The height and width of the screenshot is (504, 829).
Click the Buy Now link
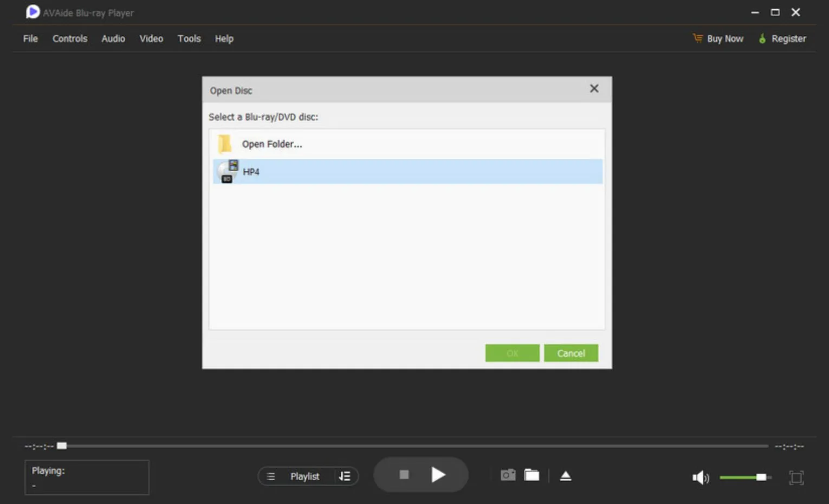point(725,38)
